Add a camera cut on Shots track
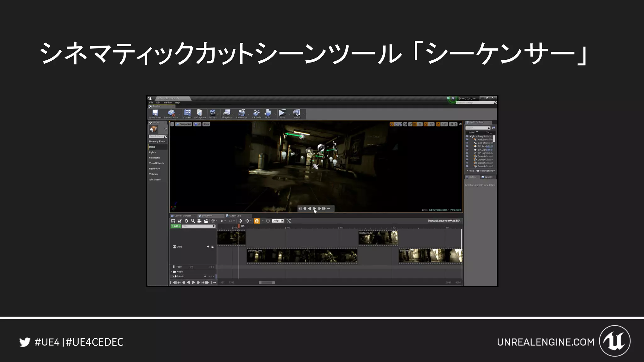This screenshot has width=644, height=362. click(x=213, y=247)
